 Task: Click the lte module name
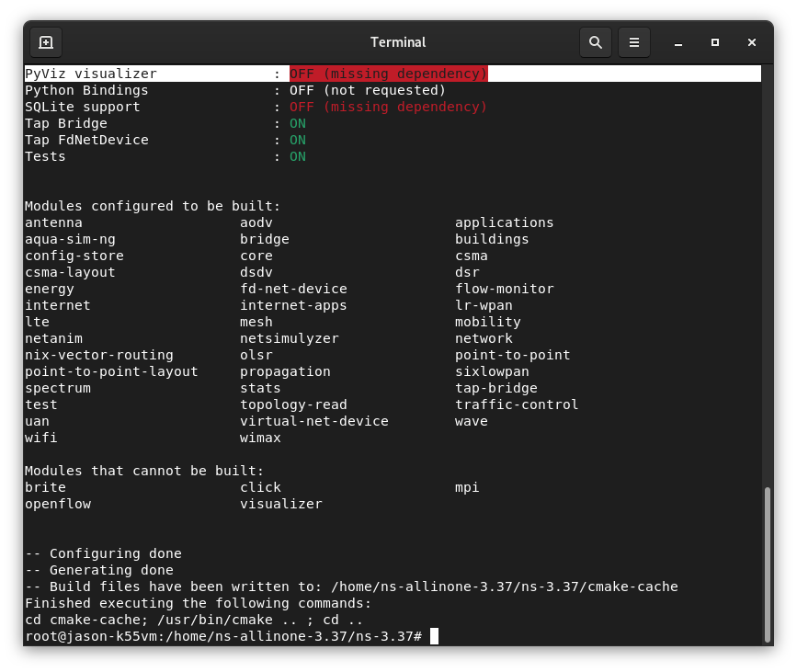37,322
